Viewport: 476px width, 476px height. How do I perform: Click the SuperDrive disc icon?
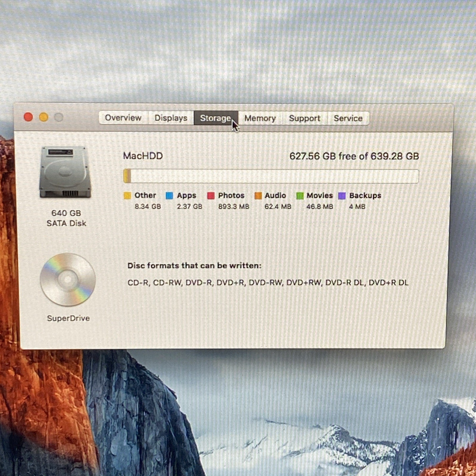(x=68, y=279)
